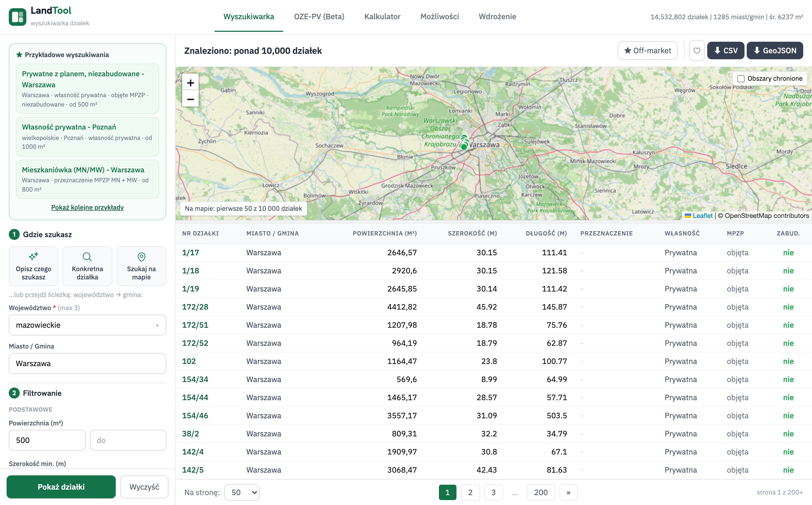Click the SZEROKOŚĆ (M) column header
The image size is (812, 505).
pos(472,233)
